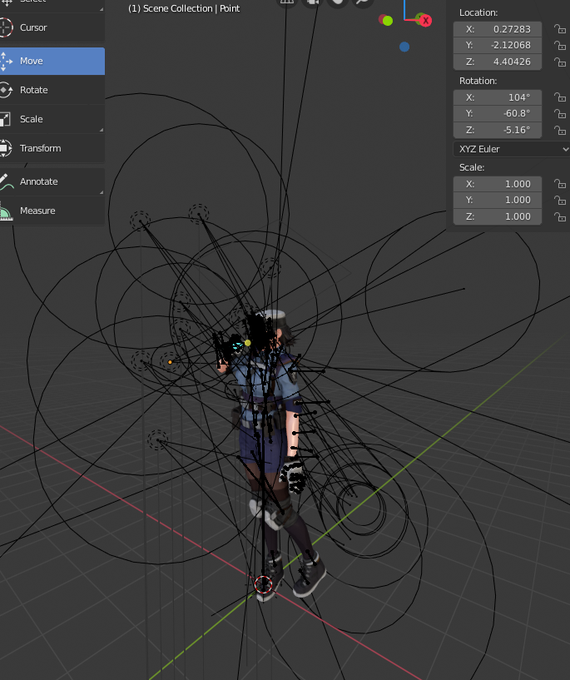Open the XYZ Euler rotation mode dropdown
Viewport: 570px width, 680px height.
[x=512, y=149]
